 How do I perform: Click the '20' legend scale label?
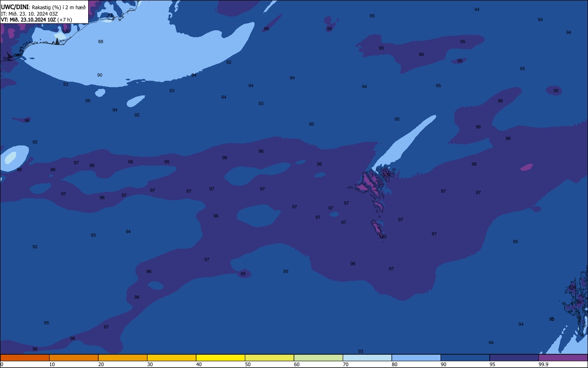tap(101, 364)
